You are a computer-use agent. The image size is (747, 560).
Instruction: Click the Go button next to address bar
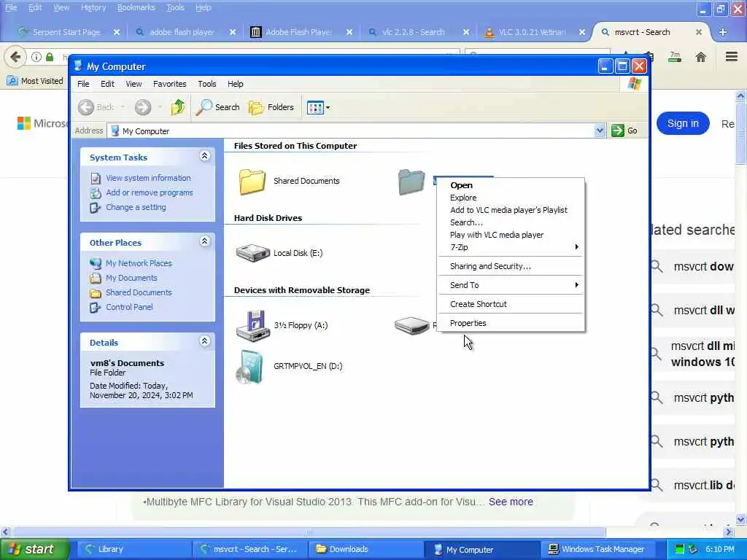[x=624, y=131]
